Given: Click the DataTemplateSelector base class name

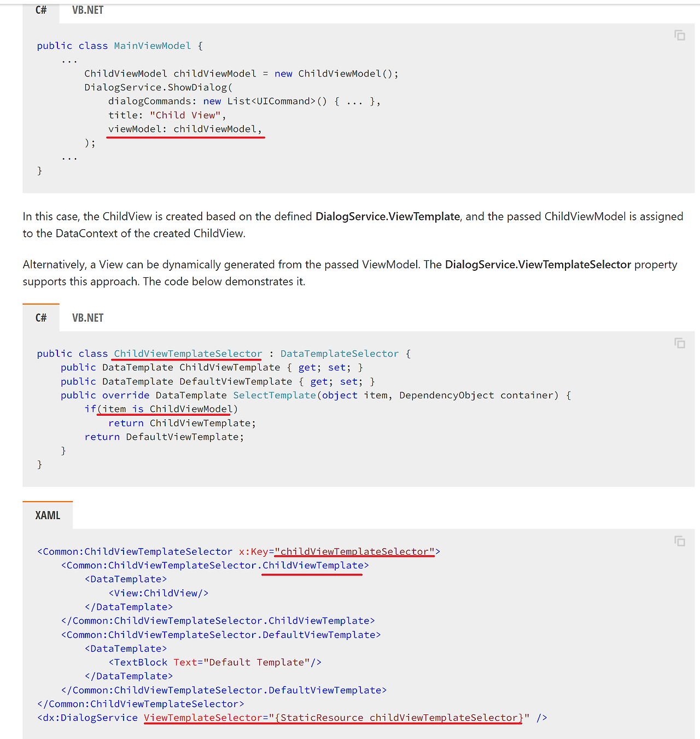Looking at the screenshot, I should coord(340,354).
